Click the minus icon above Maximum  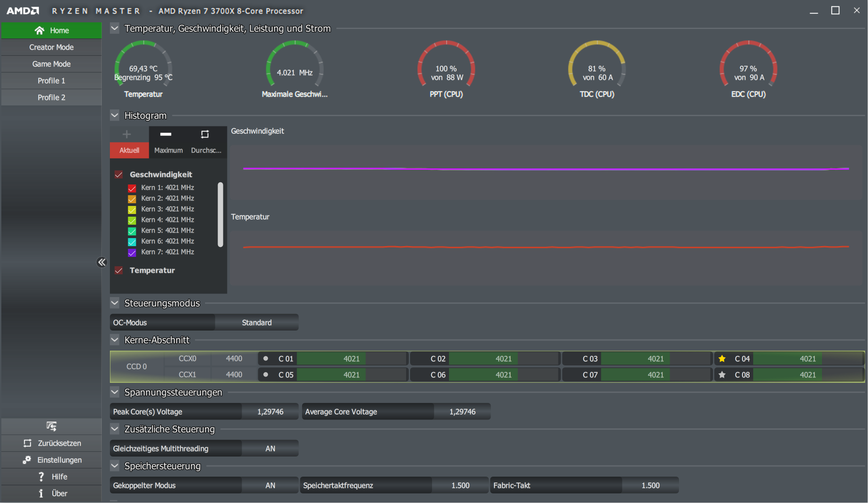pos(166,134)
